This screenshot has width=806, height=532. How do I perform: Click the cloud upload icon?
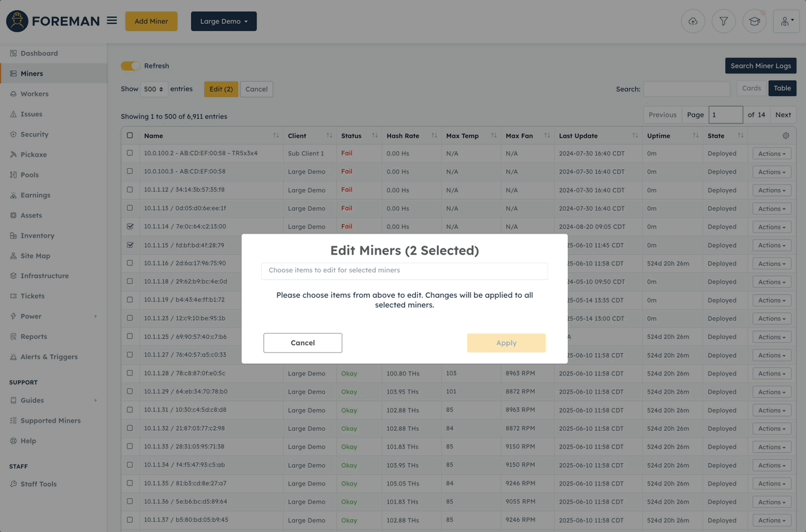coord(693,21)
